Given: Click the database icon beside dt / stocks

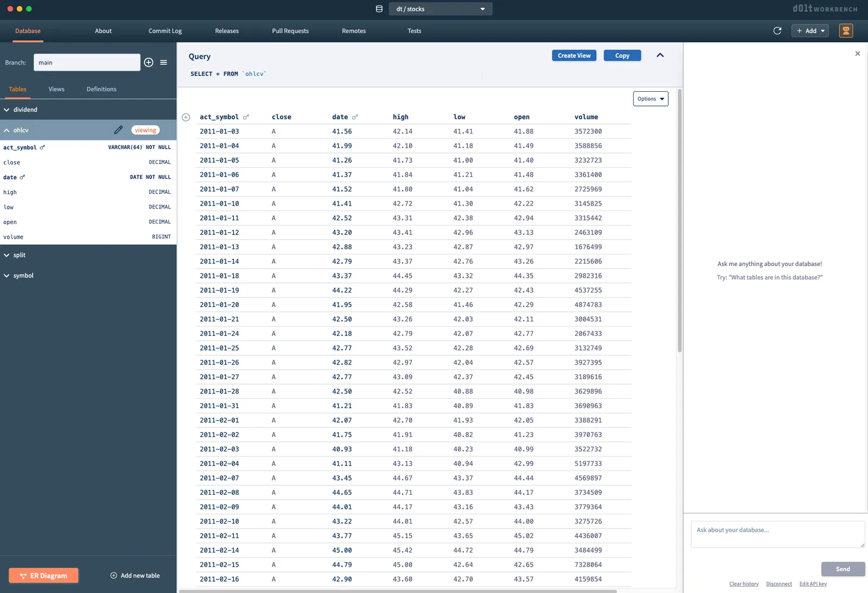Looking at the screenshot, I should pyautogui.click(x=379, y=9).
